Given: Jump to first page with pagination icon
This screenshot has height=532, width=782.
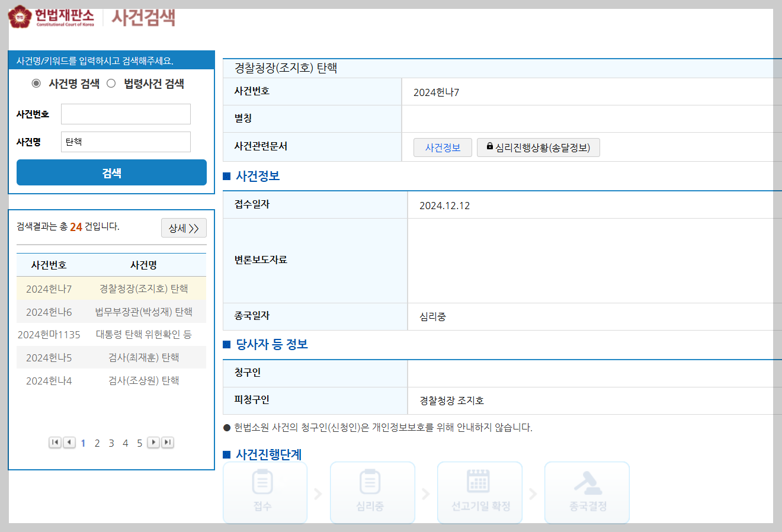Looking at the screenshot, I should click(x=55, y=442).
